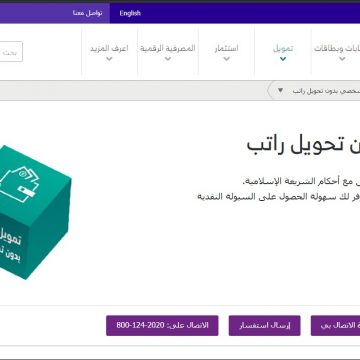Open the المصرفية الرقمية menu
The height and width of the screenshot is (360, 360).
point(168,48)
